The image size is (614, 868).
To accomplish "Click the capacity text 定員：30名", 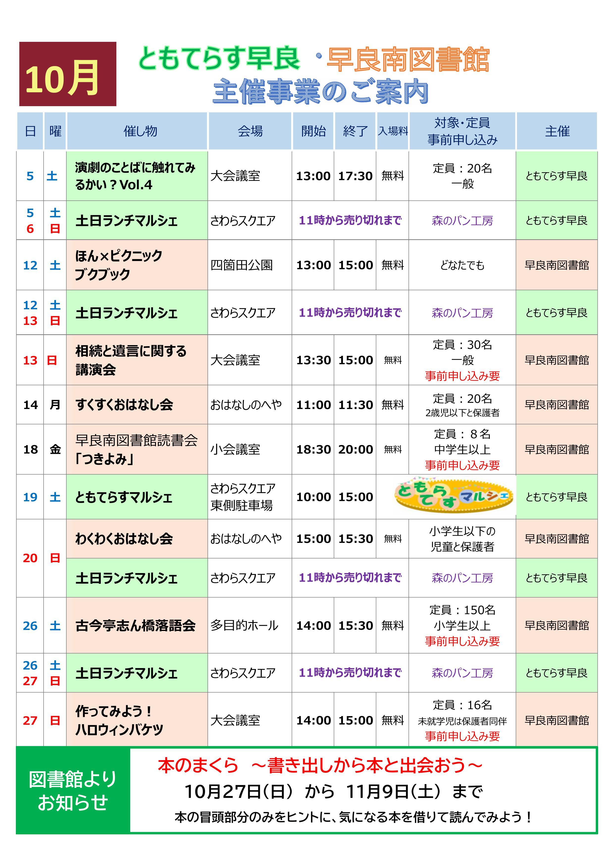I will coord(462,344).
